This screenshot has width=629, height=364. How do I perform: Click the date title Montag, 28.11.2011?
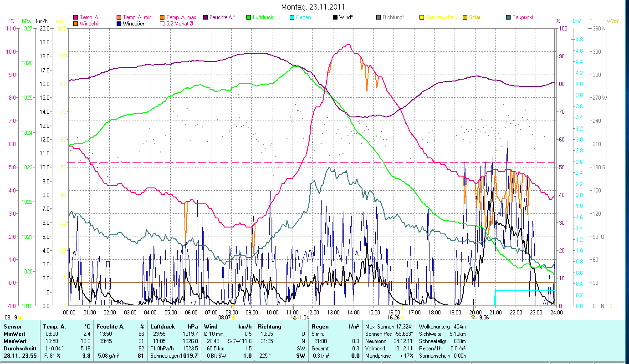pyautogui.click(x=313, y=7)
